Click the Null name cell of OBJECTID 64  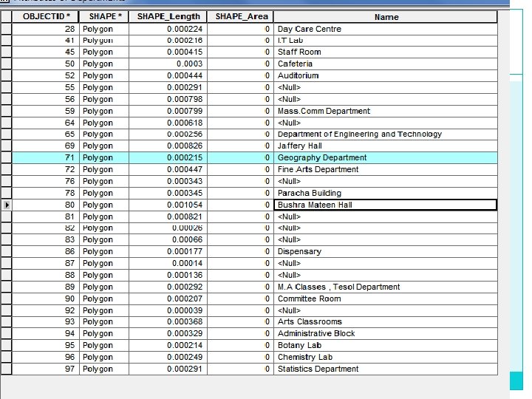tap(386, 123)
